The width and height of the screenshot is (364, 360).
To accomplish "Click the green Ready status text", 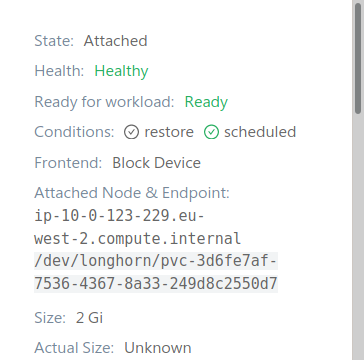I will 206,102.
